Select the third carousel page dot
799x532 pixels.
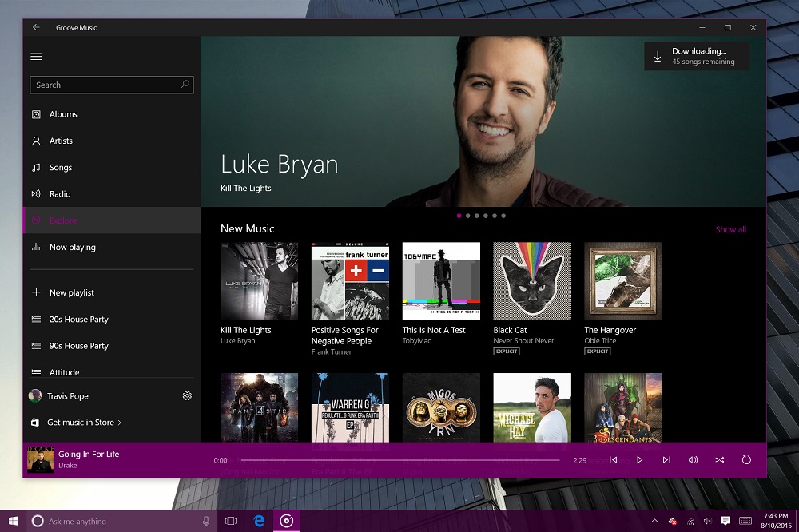point(476,216)
